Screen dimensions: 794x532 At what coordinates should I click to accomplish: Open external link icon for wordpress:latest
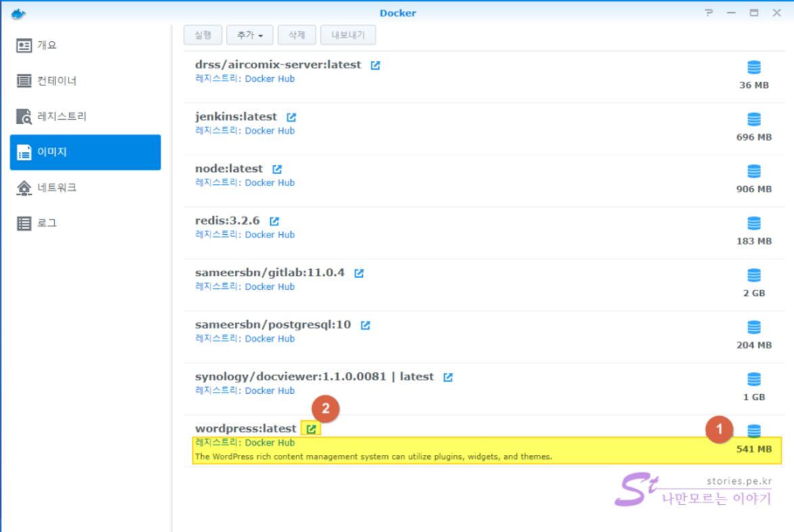pyautogui.click(x=311, y=428)
